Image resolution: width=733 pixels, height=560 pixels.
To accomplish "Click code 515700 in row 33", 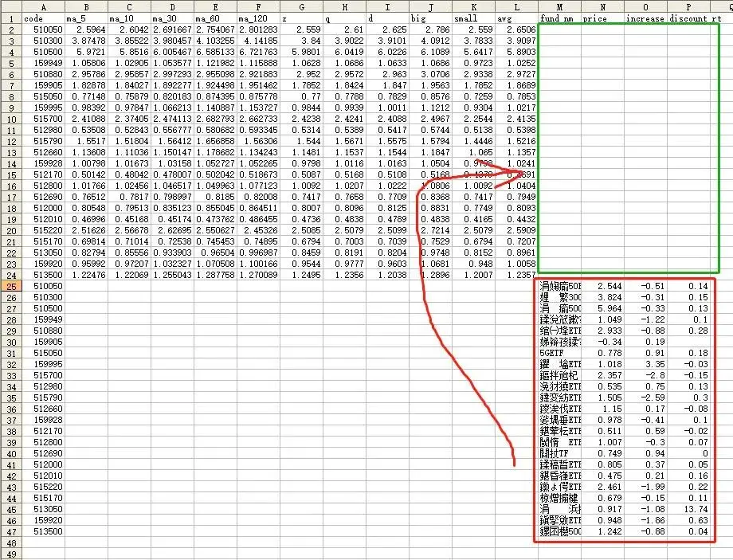I will tap(44, 375).
